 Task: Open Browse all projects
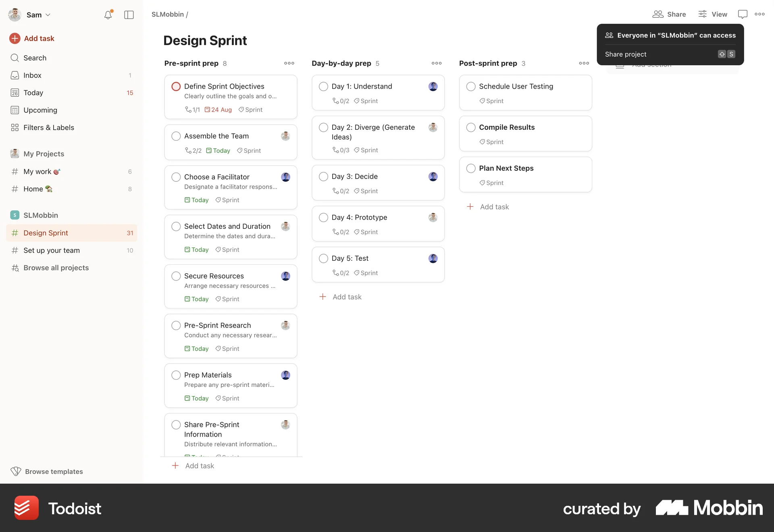(56, 268)
